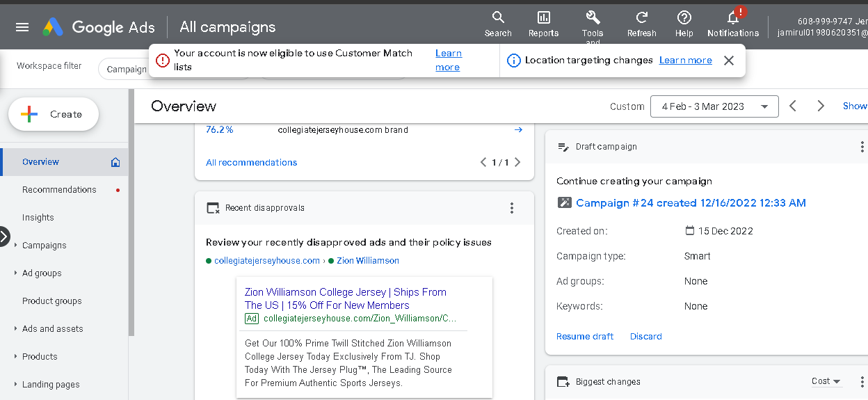
Task: Click the Resume draft link
Action: 585,337
